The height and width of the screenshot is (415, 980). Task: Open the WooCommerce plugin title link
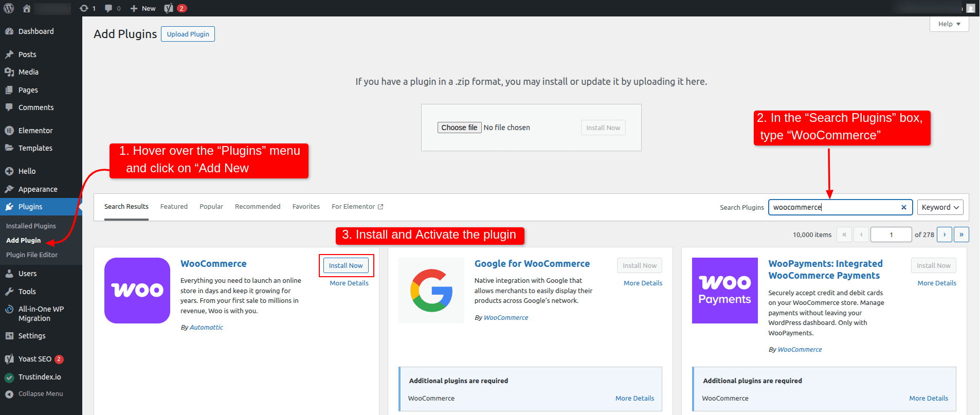pos(213,264)
